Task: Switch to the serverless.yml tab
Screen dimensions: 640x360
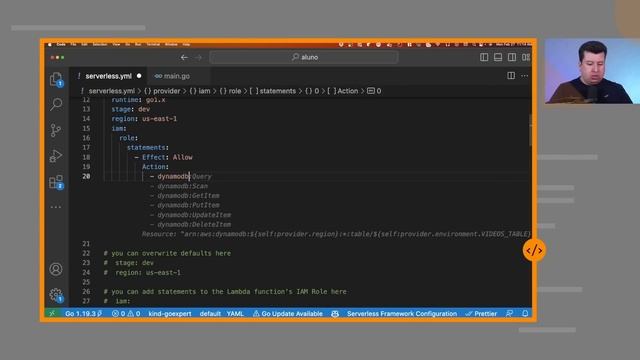Action: click(x=109, y=76)
